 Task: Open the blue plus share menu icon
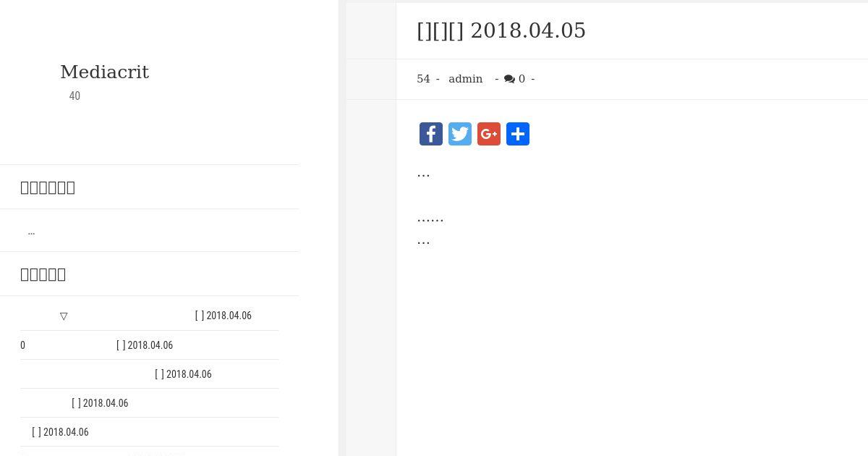click(x=518, y=134)
